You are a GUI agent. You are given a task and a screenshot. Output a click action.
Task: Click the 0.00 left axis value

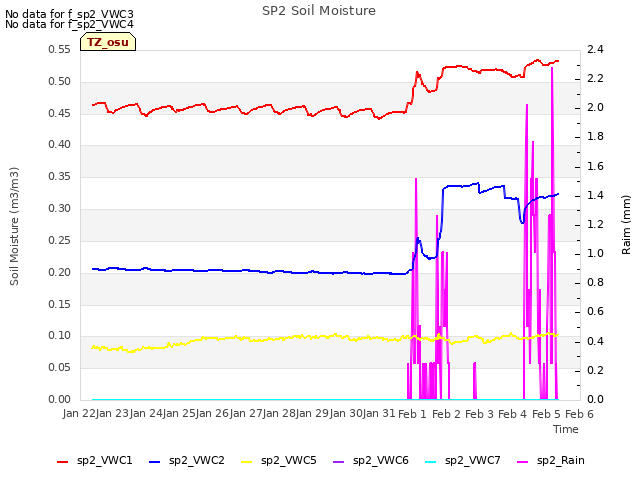coord(60,399)
